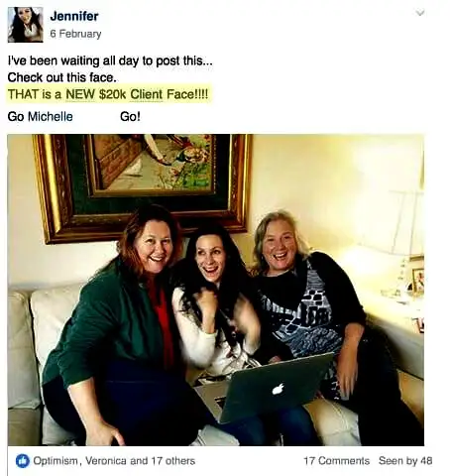Open Jennifer's profile picture thumbnail
Viewport: 450px width, 476px height.
[26, 25]
